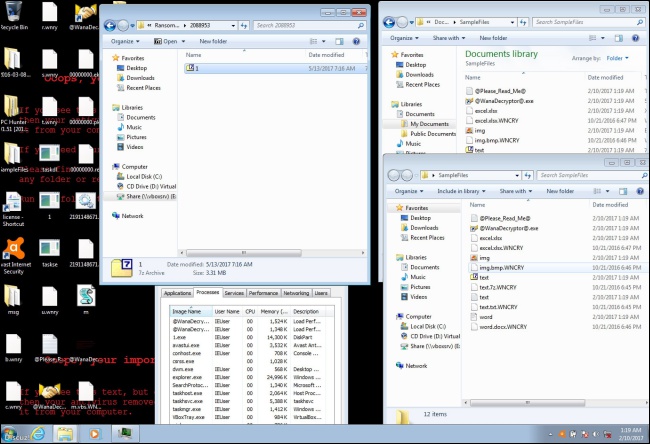Open the avast Internet Security desktop icon
Viewport: 650px width, 444px height.
14,256
